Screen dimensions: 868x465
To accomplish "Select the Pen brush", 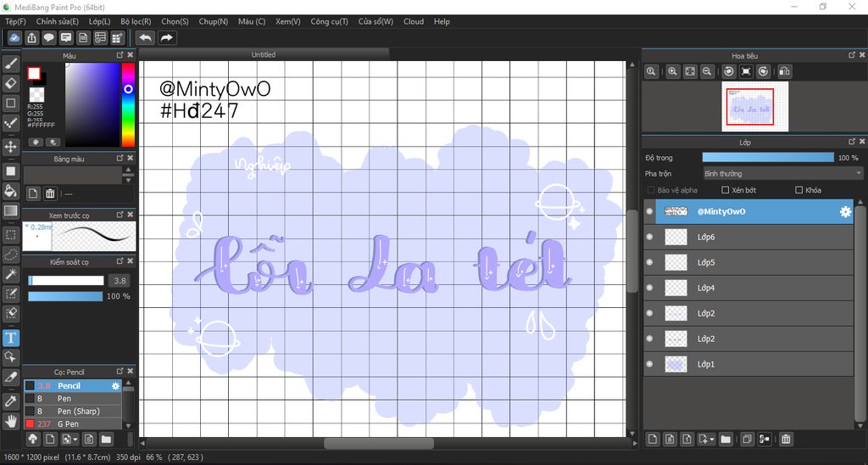I will (73, 399).
